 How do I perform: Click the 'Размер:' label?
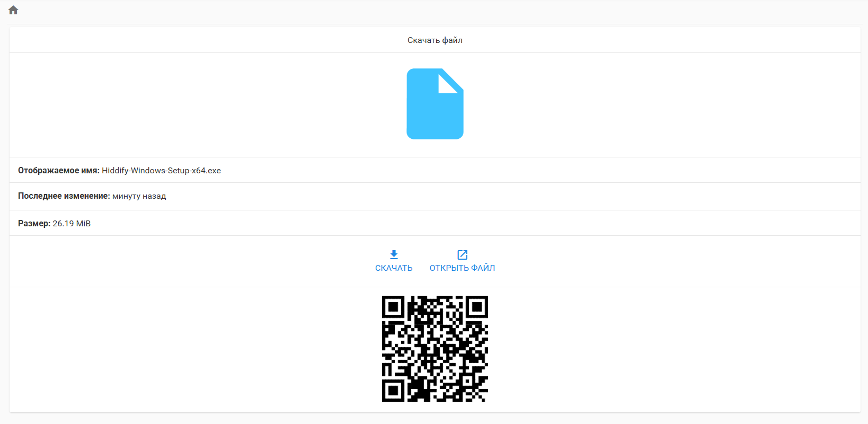(x=34, y=224)
